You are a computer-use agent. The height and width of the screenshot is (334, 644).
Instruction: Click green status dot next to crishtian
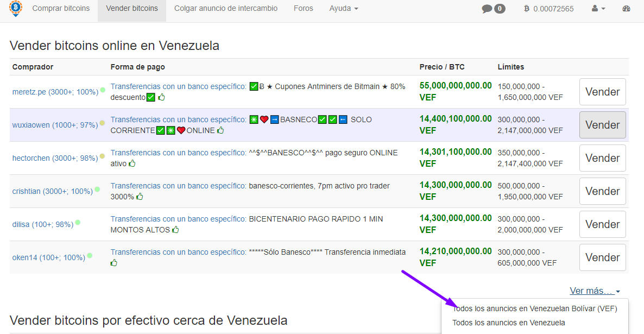pos(97,190)
